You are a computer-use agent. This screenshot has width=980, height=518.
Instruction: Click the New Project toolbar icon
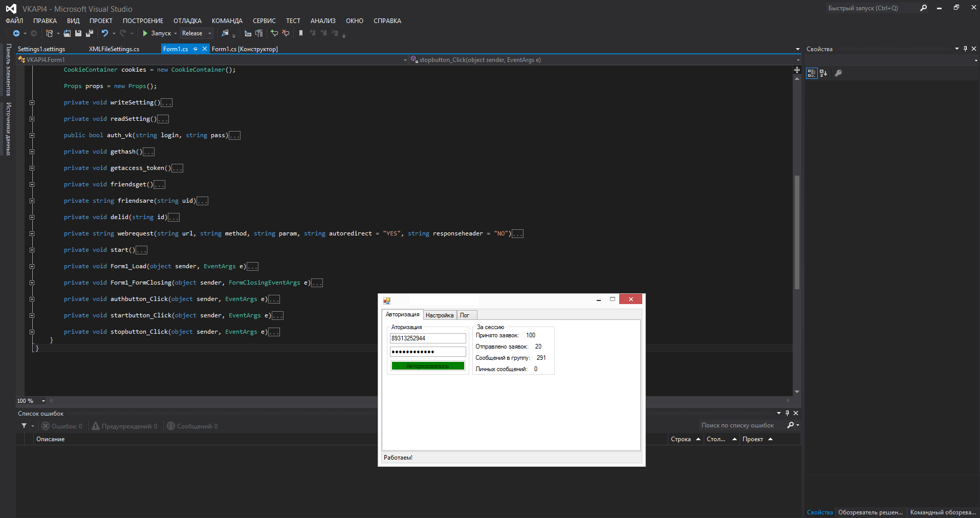49,33
